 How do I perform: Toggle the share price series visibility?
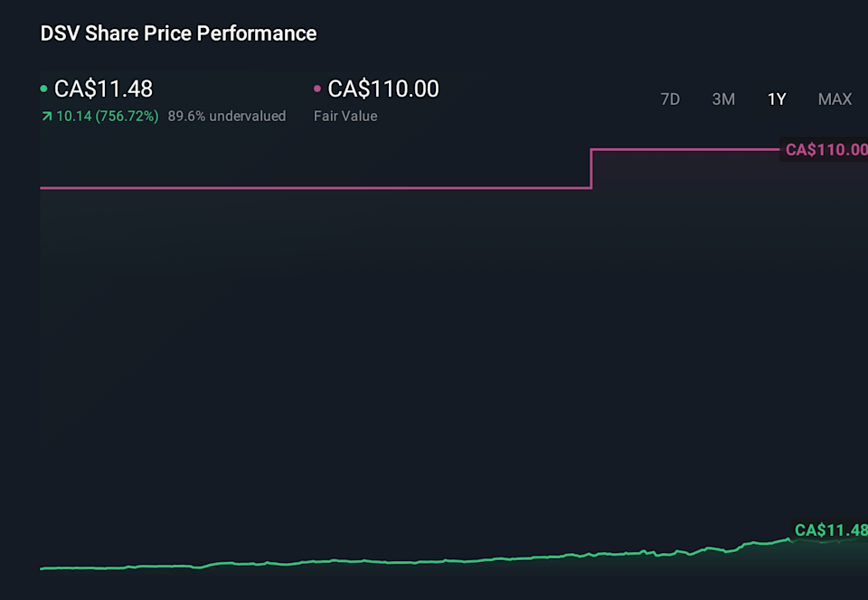tap(42, 89)
